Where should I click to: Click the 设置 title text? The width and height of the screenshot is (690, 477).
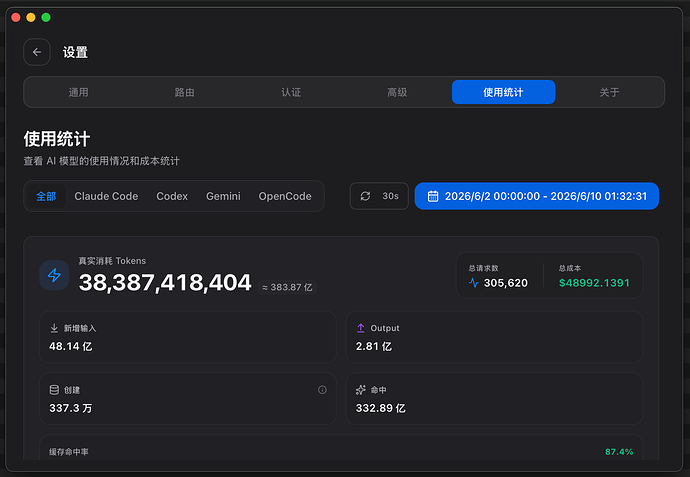pos(75,52)
